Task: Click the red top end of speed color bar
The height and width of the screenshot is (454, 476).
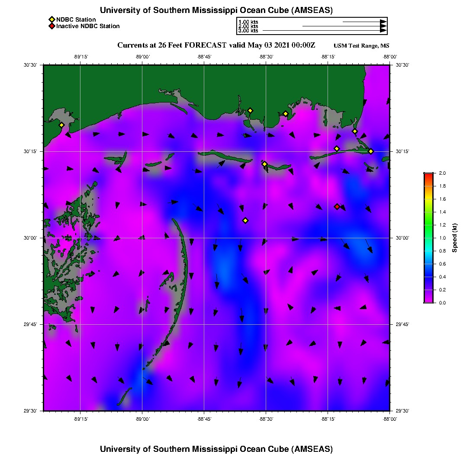Action: (428, 175)
